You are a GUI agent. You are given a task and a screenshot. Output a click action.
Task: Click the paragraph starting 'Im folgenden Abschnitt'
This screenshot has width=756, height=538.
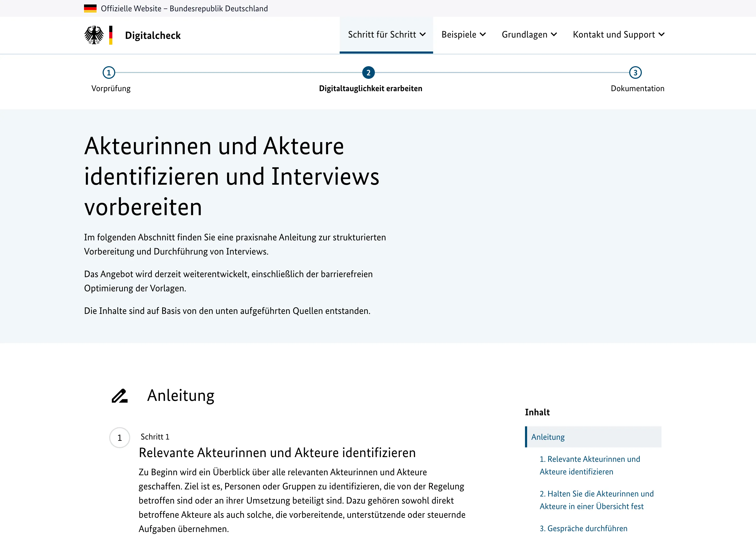235,245
